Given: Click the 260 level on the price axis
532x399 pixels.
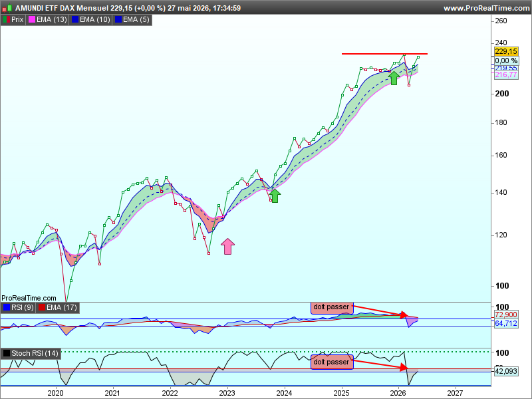Looking at the screenshot, I should point(501,21).
